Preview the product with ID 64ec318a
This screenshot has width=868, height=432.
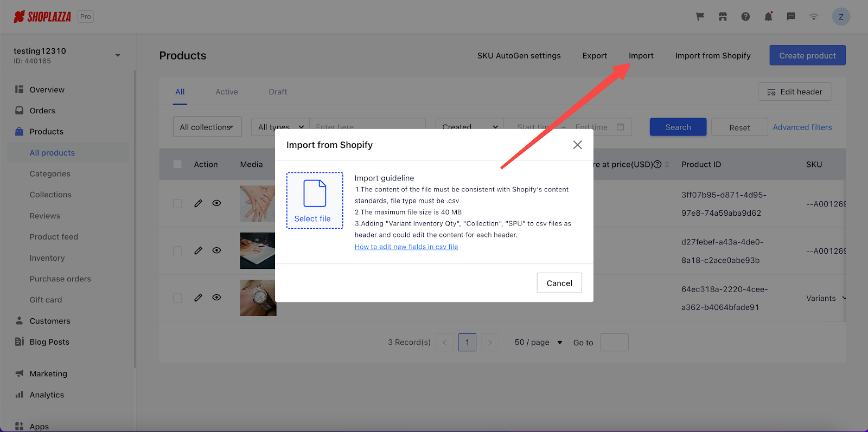tap(216, 298)
